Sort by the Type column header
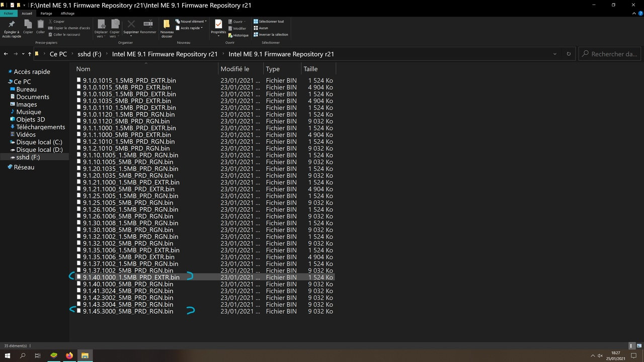Image resolution: width=644 pixels, height=362 pixels. [282, 69]
